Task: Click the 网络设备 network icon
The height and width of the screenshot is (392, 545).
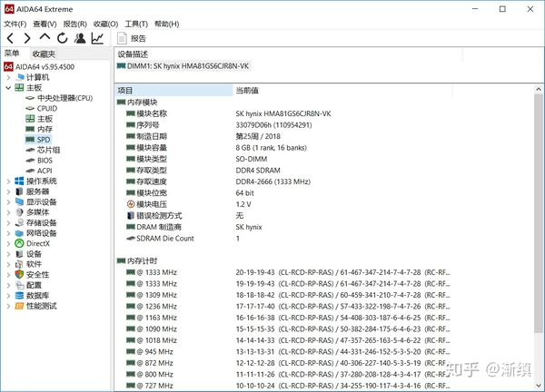Action: (x=19, y=233)
